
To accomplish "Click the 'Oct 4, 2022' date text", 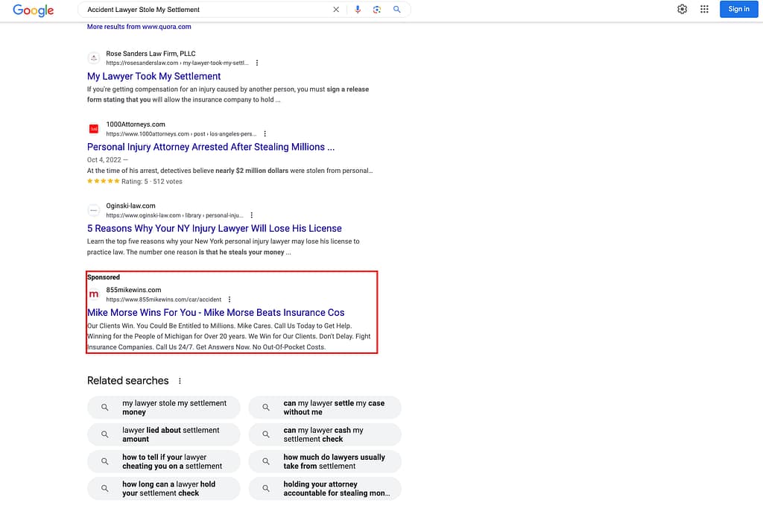I will [104, 159].
